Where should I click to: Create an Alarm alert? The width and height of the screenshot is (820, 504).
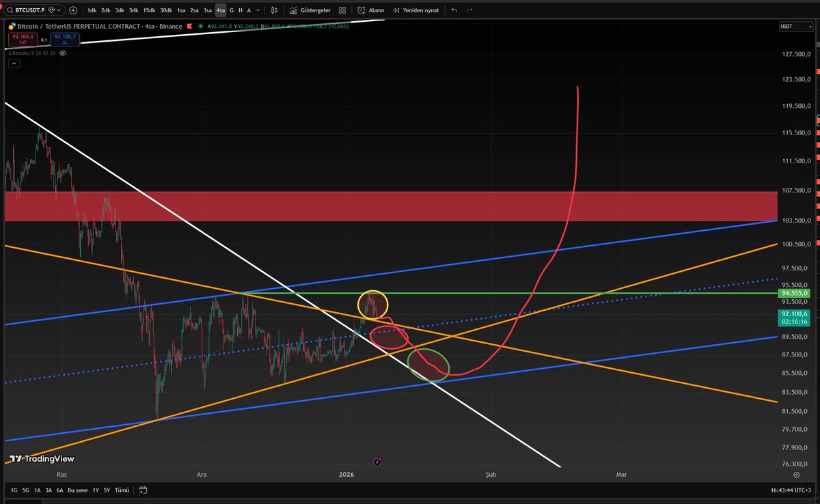point(371,10)
